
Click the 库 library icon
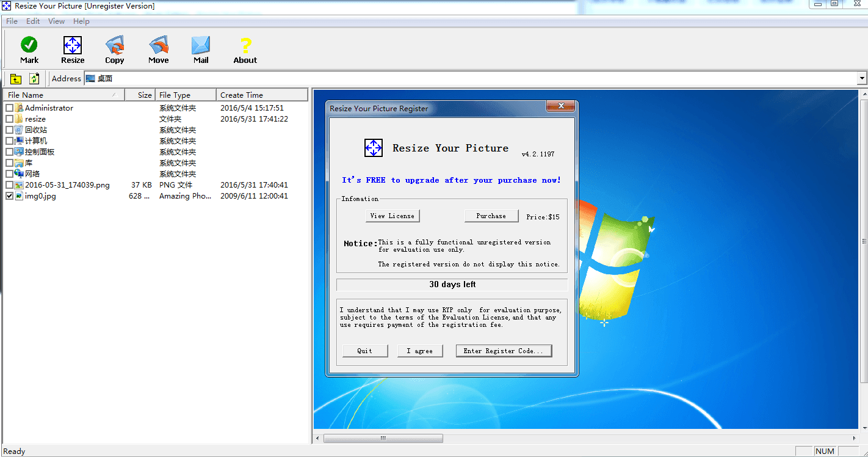(x=19, y=163)
